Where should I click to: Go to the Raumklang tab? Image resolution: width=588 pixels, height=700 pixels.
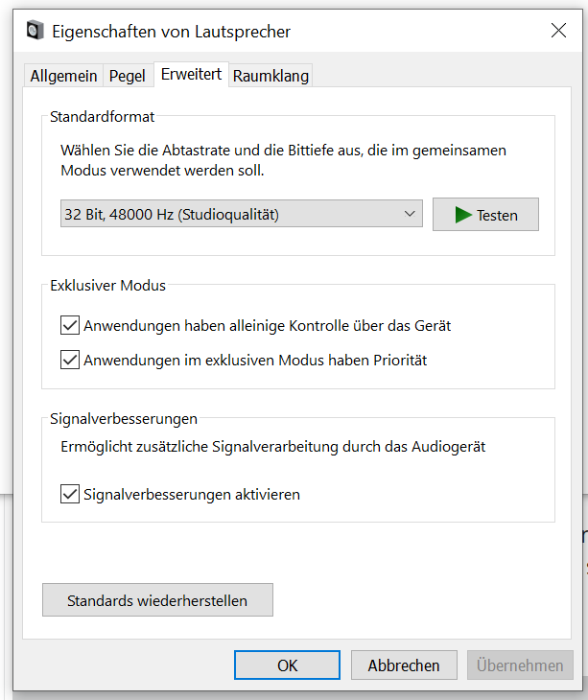(270, 76)
